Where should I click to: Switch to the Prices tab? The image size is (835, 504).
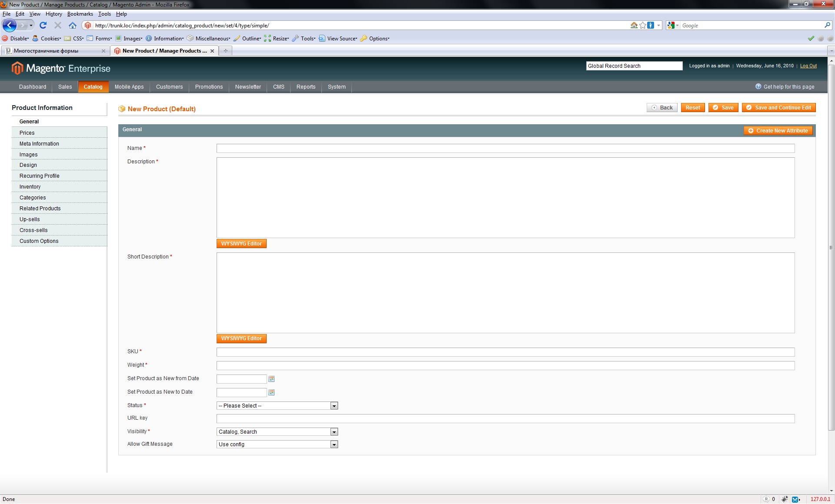[x=27, y=133]
